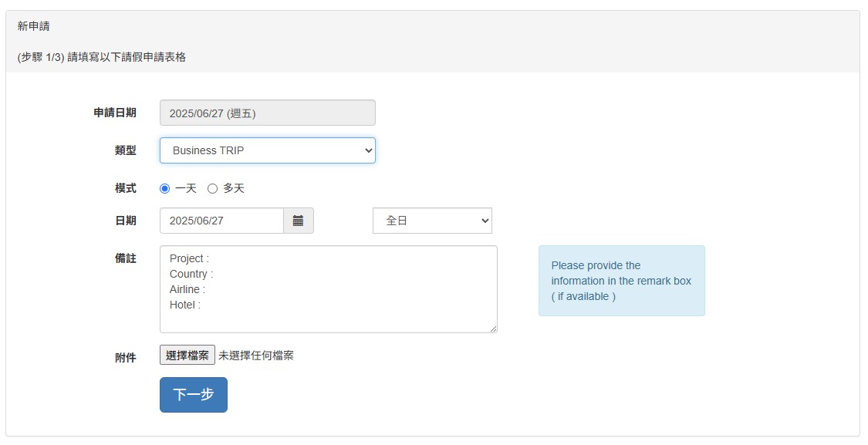Click the 選擇檔案 file chooser button
The width and height of the screenshot is (868, 445).
coord(187,356)
